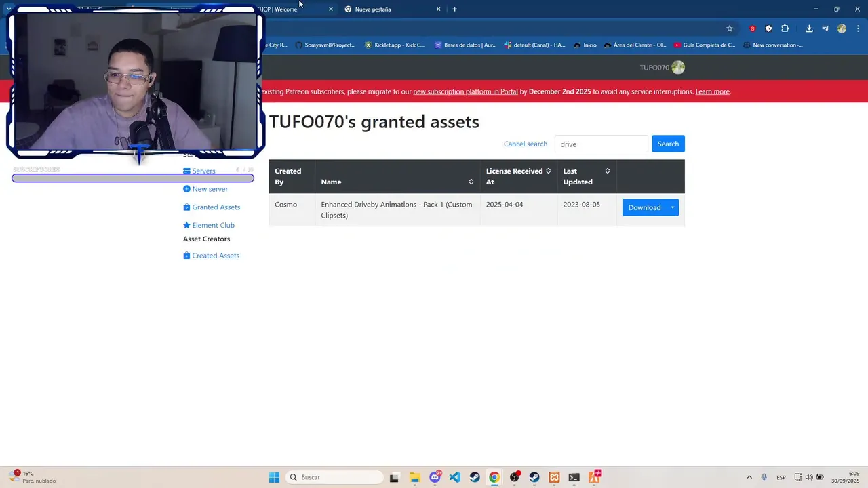Screen dimensions: 868x488
Task: Open the Bases de datos bookmark
Action: coord(466,45)
